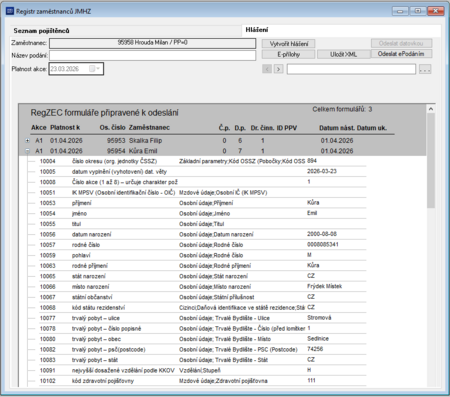Select row 10059 pohlaví
This screenshot has width=450, height=397.
203,255
